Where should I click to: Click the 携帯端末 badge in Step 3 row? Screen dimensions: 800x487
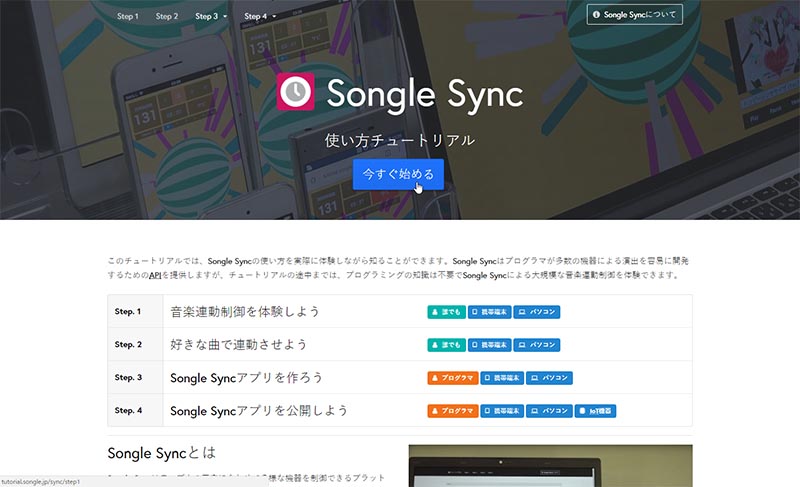502,378
